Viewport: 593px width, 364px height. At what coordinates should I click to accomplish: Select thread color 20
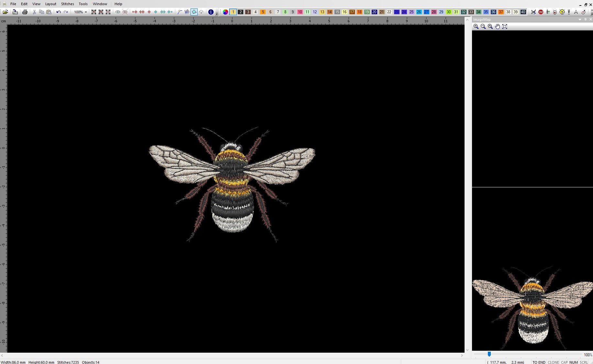(374, 12)
